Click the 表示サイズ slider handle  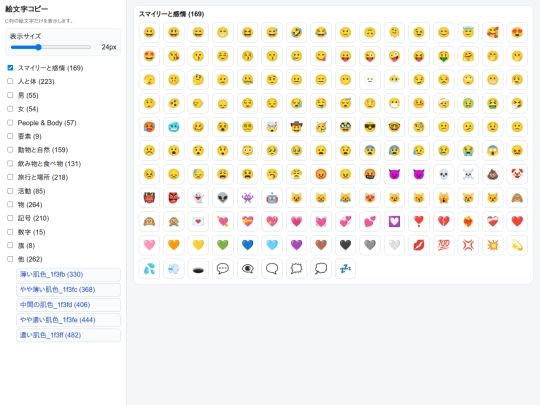[39, 47]
